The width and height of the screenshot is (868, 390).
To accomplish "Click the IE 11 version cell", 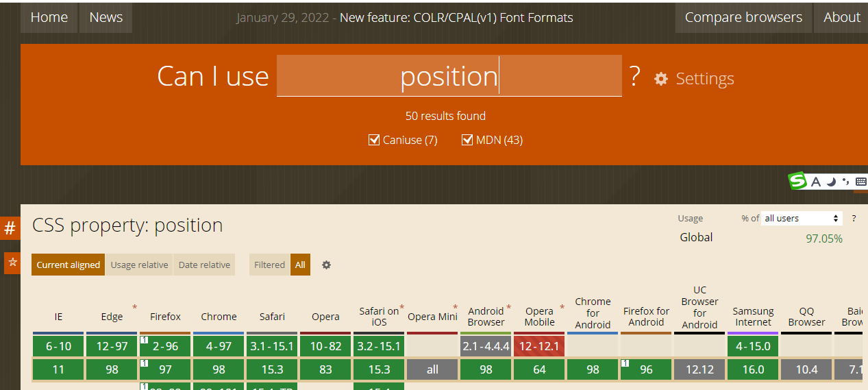I will [58, 369].
